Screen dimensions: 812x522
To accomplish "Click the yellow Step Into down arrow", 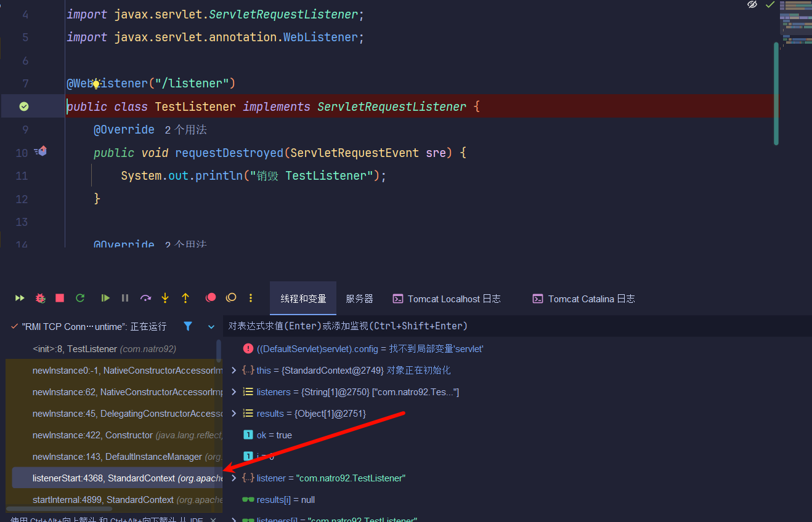I will point(165,298).
